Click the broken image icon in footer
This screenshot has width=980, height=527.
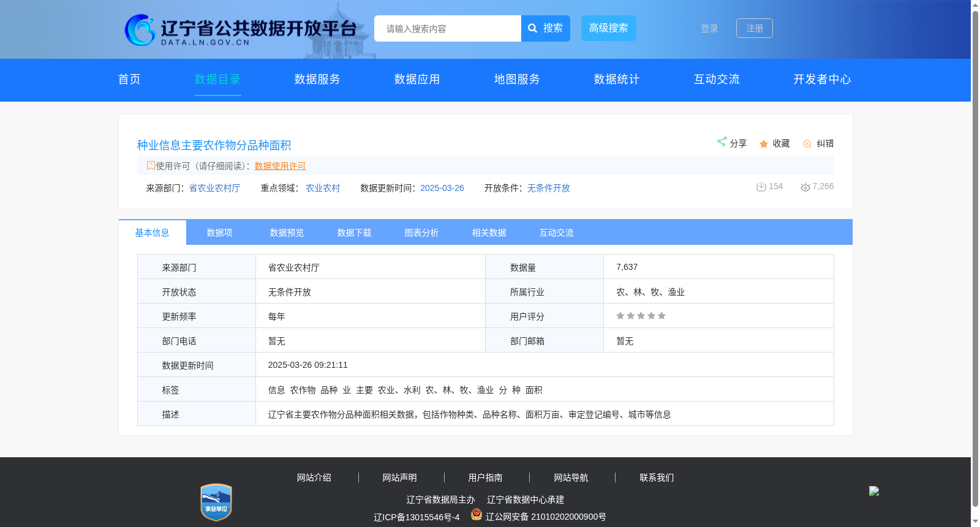874,491
